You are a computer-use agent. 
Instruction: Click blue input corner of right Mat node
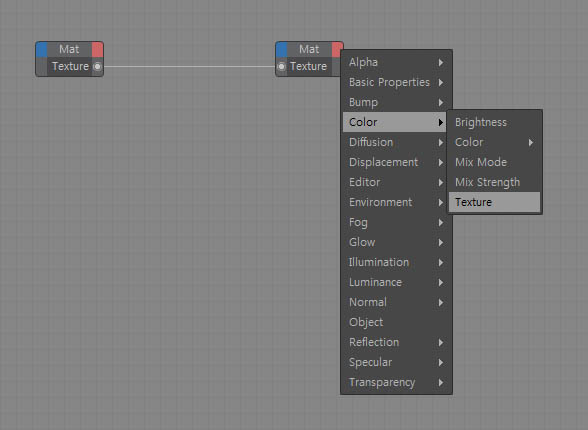coord(282,49)
